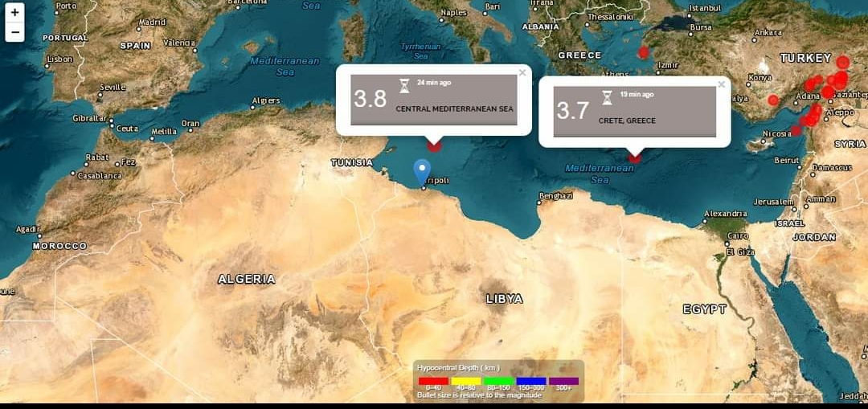Click the hourglass icon in the 3.8 popup

point(404,85)
